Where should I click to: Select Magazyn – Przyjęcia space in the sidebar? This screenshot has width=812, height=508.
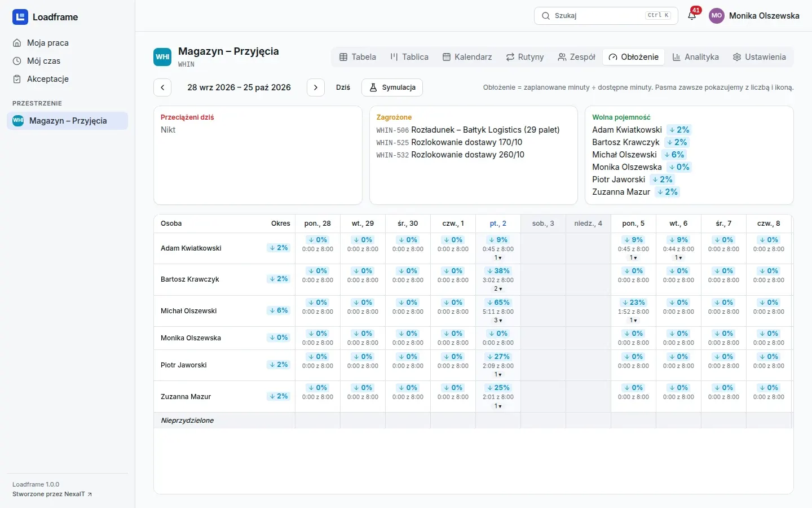pyautogui.click(x=68, y=121)
